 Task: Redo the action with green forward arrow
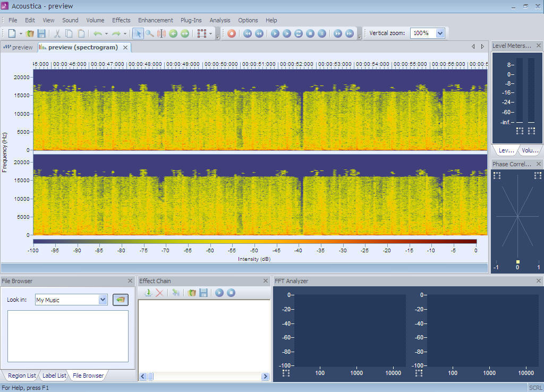(x=116, y=33)
